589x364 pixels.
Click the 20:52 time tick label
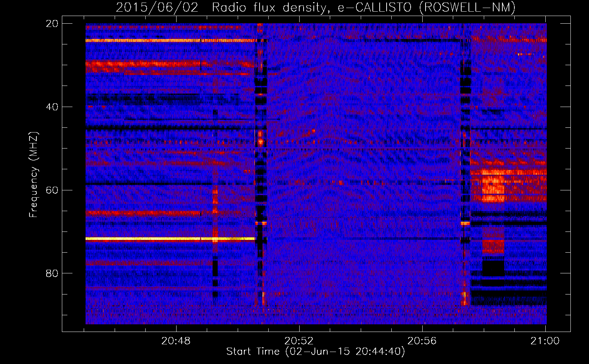point(299,341)
